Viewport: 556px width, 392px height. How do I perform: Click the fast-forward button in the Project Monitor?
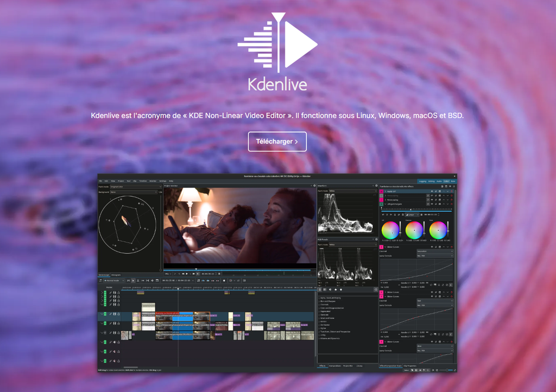[x=194, y=274]
